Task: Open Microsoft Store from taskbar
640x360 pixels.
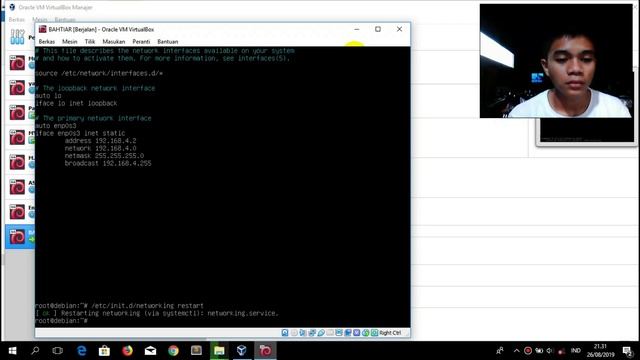Action: click(104, 351)
